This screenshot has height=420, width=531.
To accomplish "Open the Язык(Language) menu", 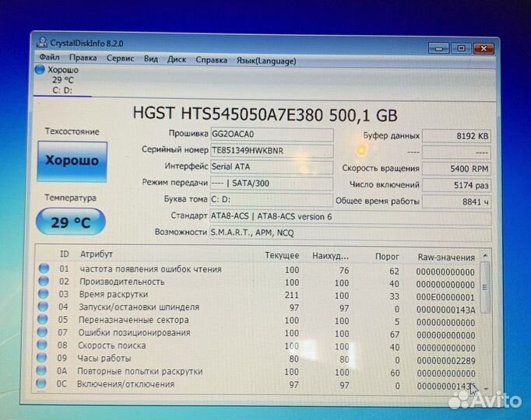I will 266,61.
